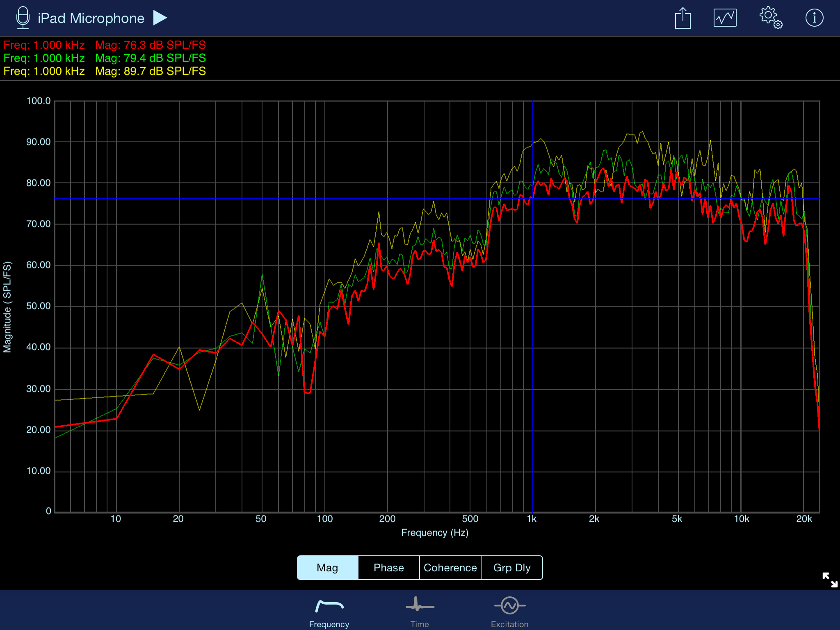
Task: Select the Phase segment
Action: point(389,568)
